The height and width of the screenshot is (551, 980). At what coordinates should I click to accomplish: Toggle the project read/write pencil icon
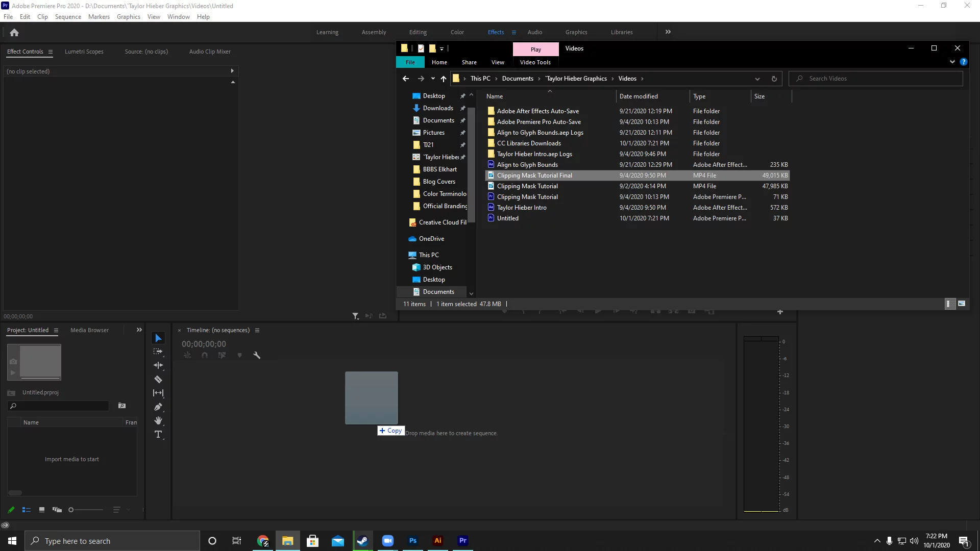coord(11,509)
